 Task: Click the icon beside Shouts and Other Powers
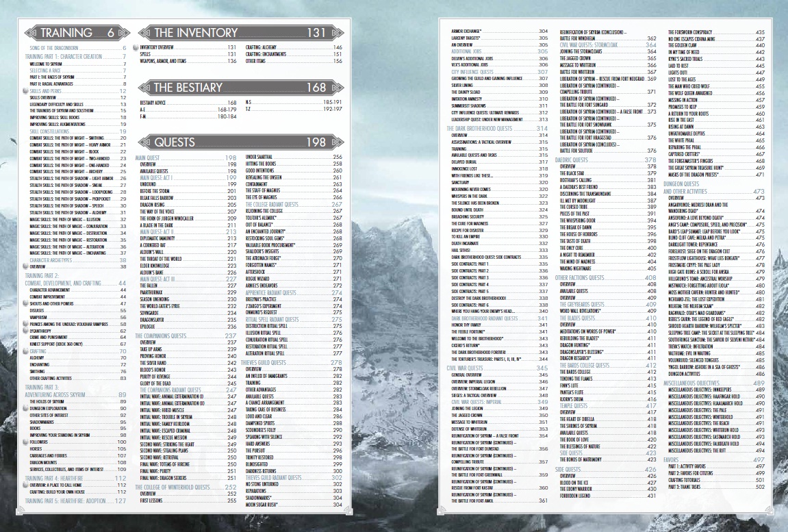(26, 305)
